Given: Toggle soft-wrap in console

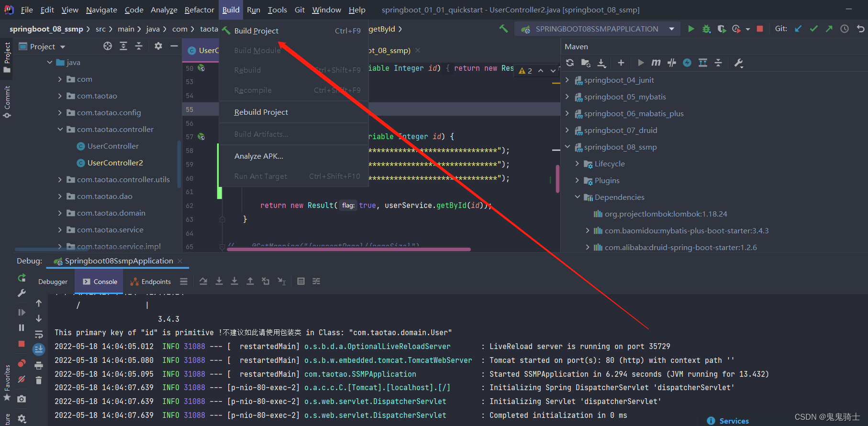Looking at the screenshot, I should coord(39,334).
